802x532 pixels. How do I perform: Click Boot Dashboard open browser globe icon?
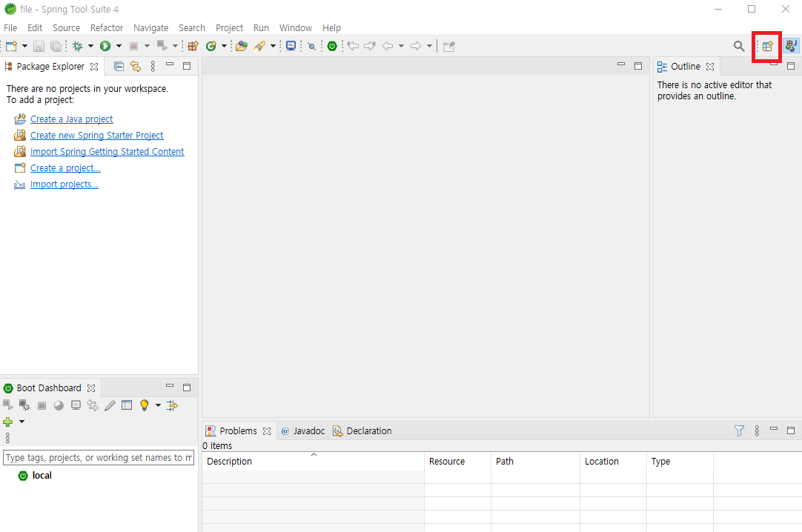[x=59, y=406]
